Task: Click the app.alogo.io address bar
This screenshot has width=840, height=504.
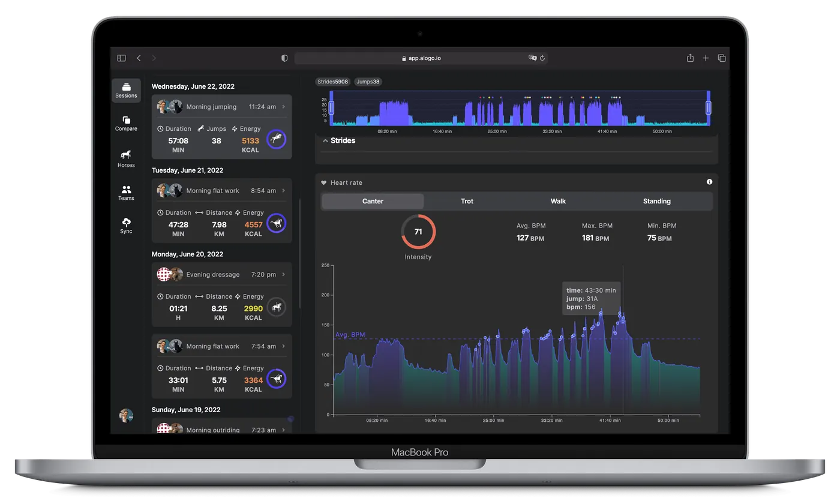Action: pos(421,58)
